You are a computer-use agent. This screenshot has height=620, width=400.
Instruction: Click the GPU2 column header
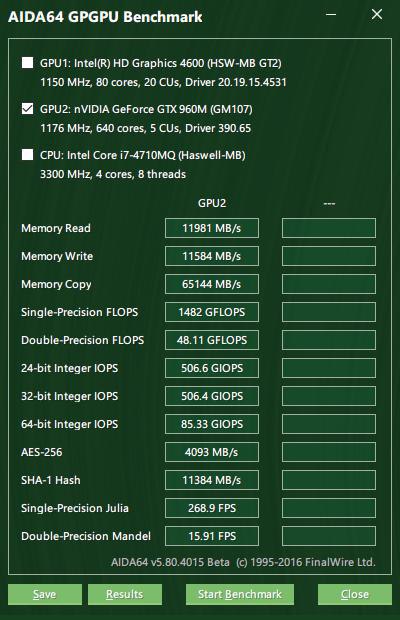[x=212, y=203]
